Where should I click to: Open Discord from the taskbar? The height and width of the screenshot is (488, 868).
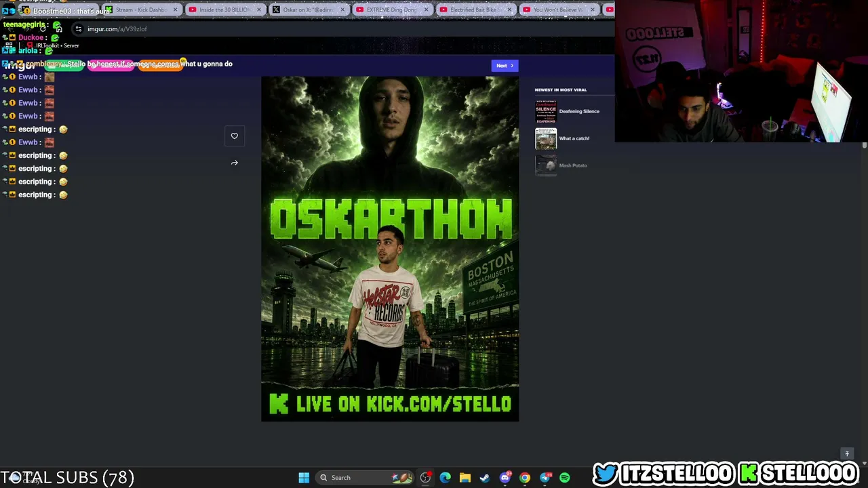(505, 478)
